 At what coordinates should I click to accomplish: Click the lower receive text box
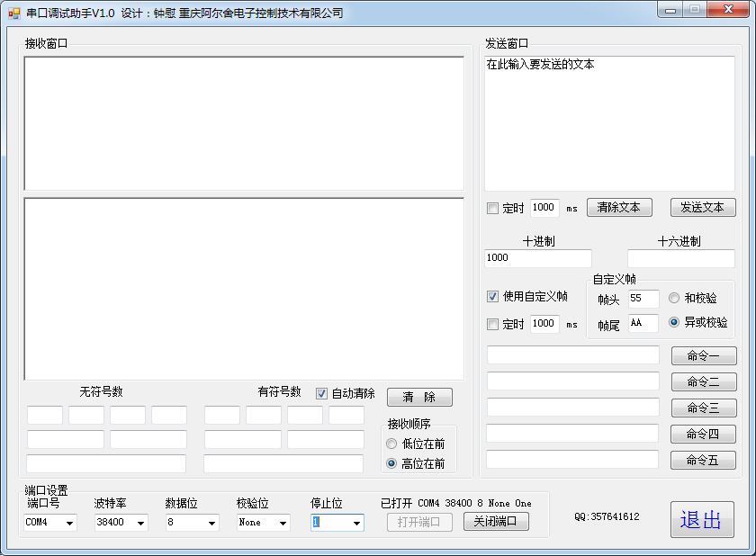click(x=244, y=289)
